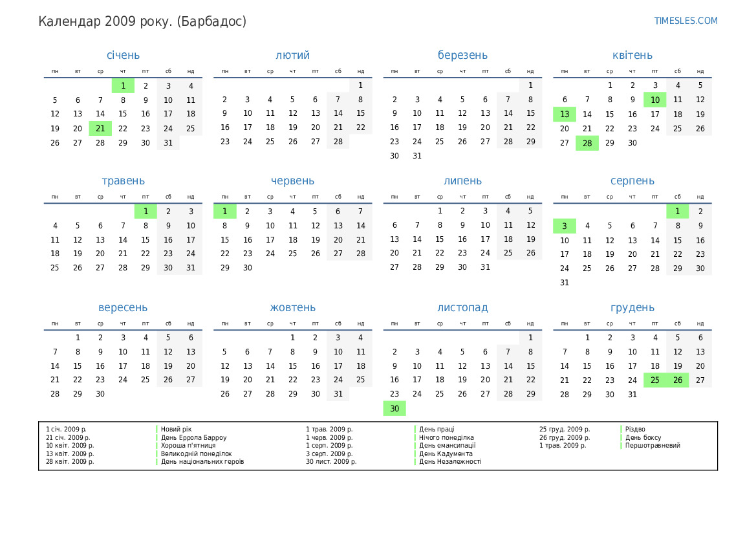
Task: Click day 31 in жовтень
Action: pos(338,394)
